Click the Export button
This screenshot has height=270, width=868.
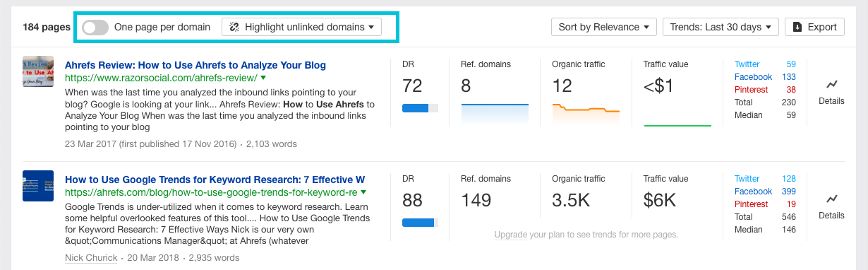814,28
